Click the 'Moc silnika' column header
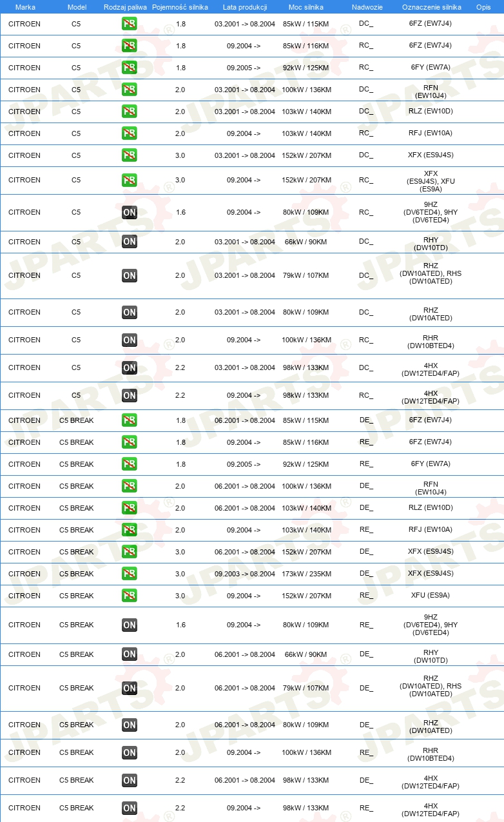The height and width of the screenshot is (822, 504). click(x=306, y=7)
